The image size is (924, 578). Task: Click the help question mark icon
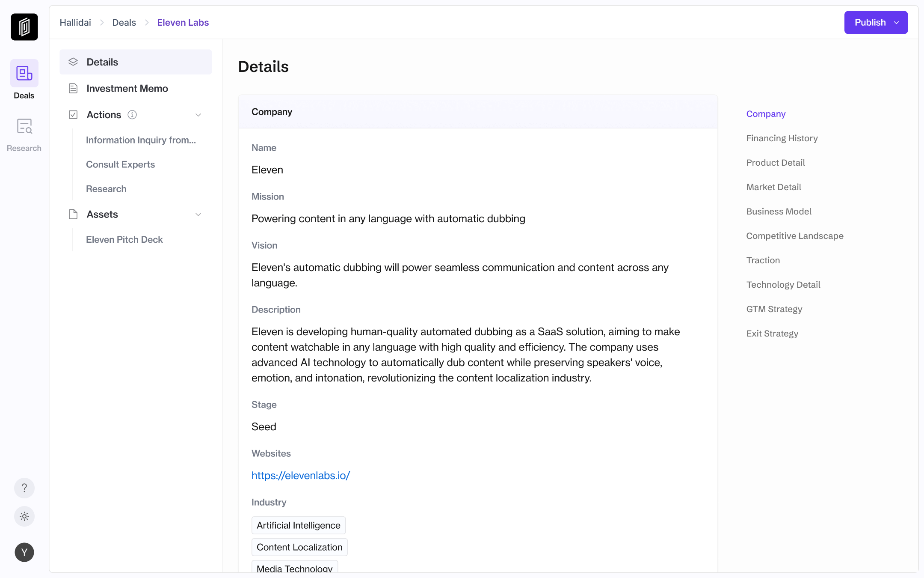24,488
